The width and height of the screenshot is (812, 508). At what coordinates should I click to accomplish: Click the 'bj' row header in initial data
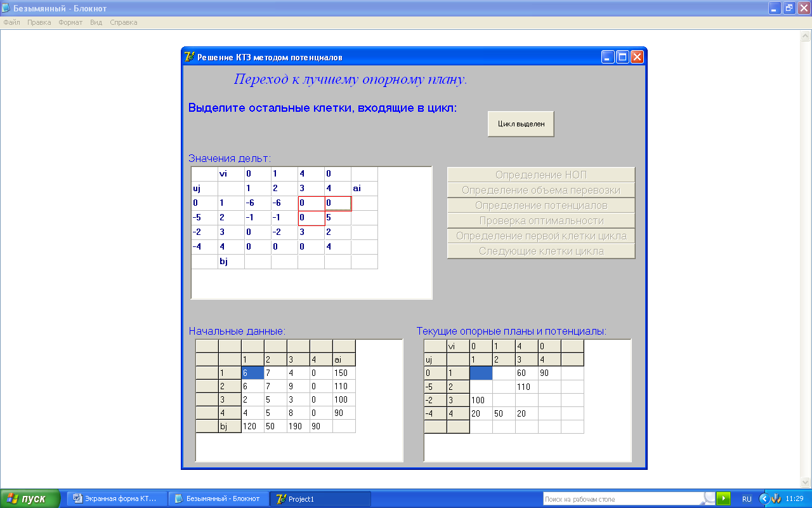230,426
